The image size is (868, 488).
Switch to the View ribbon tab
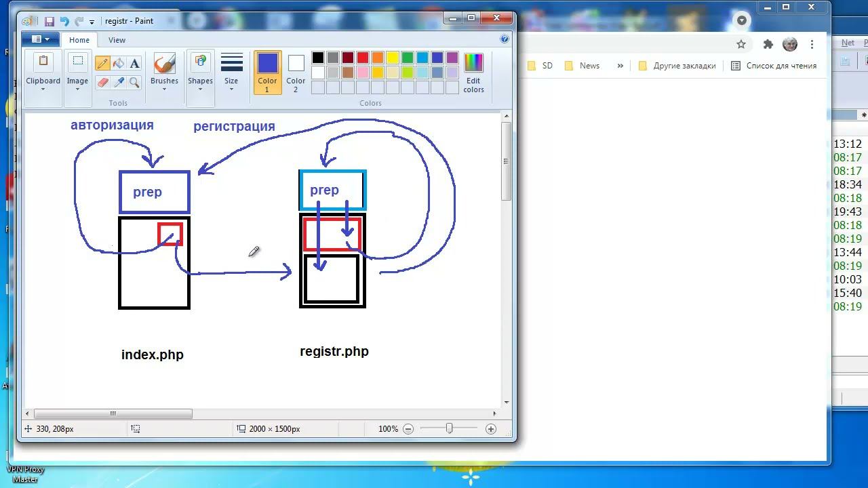[117, 40]
